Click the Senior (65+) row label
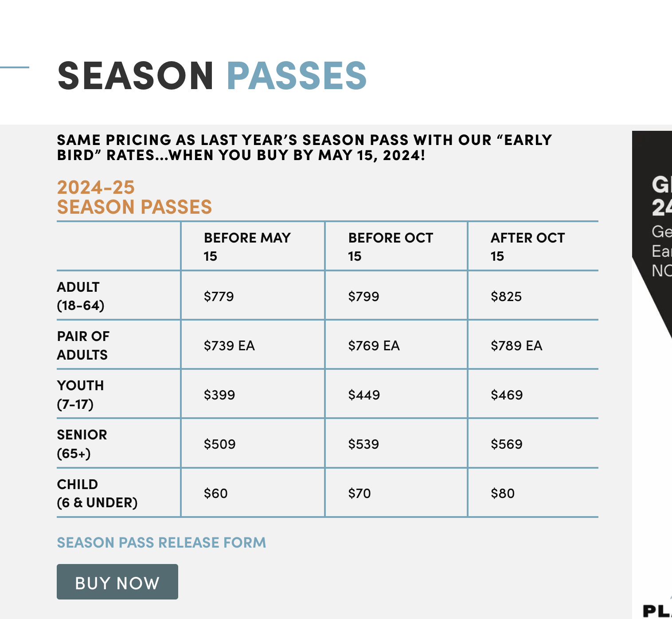Image resolution: width=672 pixels, height=619 pixels. coord(82,444)
